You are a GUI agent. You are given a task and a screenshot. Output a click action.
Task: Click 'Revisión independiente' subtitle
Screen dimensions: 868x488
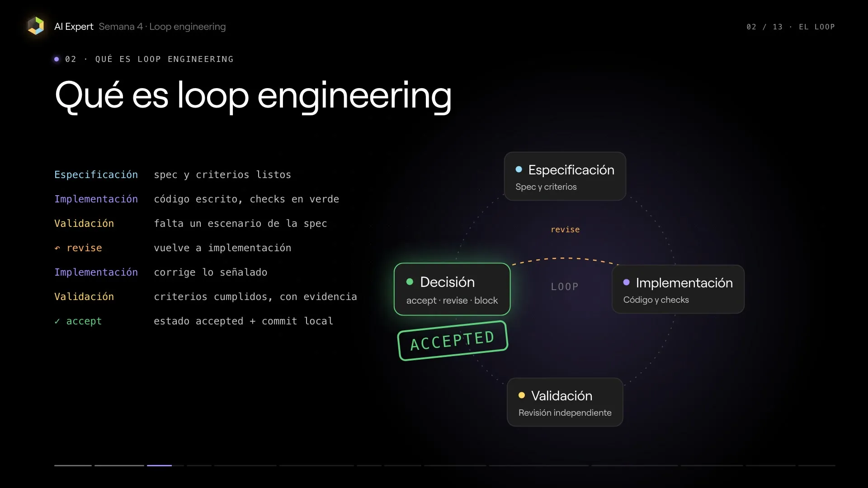[x=565, y=413]
